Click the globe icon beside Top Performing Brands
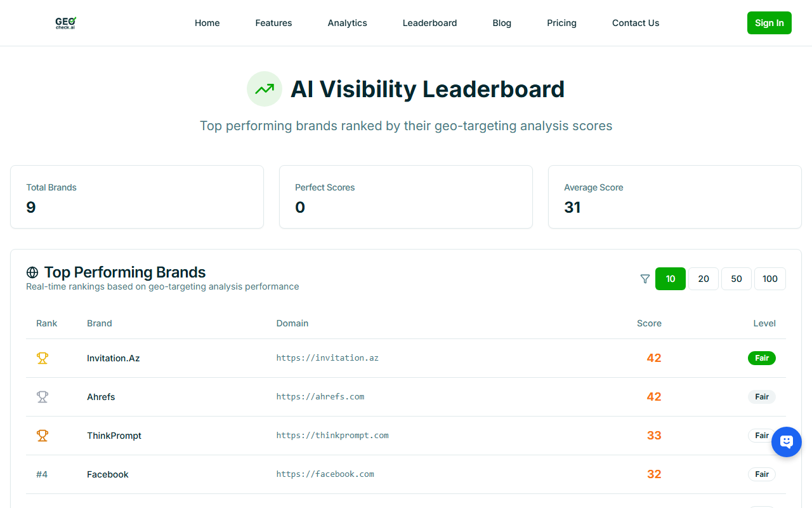812x508 pixels. [32, 272]
